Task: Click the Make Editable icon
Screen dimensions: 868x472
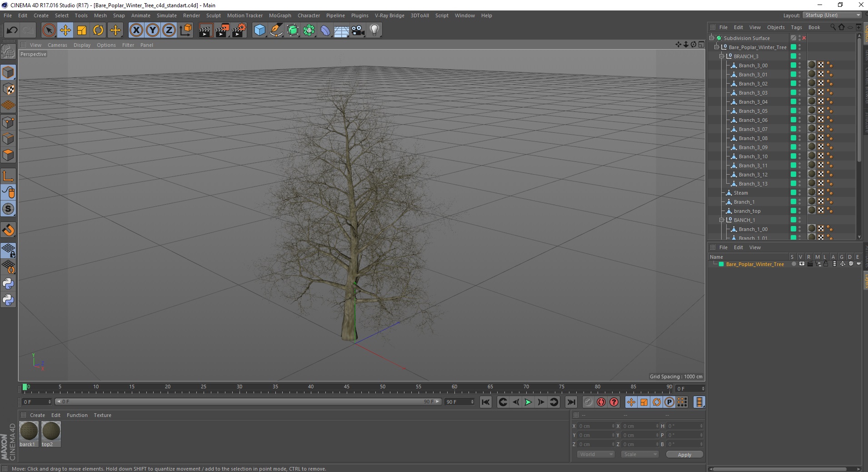Action: 8,52
